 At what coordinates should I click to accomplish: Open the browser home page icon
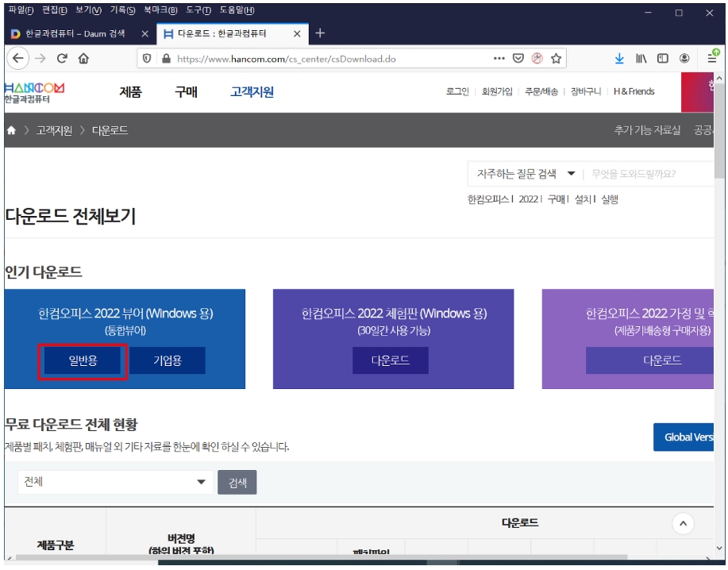click(83, 59)
